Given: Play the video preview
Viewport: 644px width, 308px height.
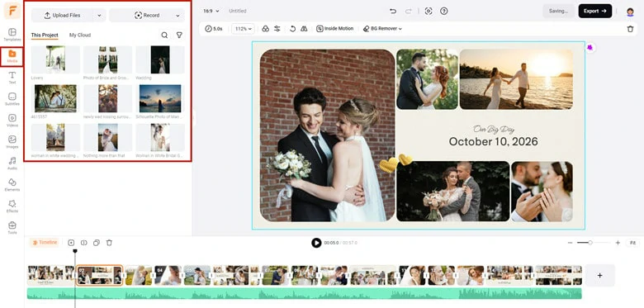Looking at the screenshot, I should click(316, 243).
